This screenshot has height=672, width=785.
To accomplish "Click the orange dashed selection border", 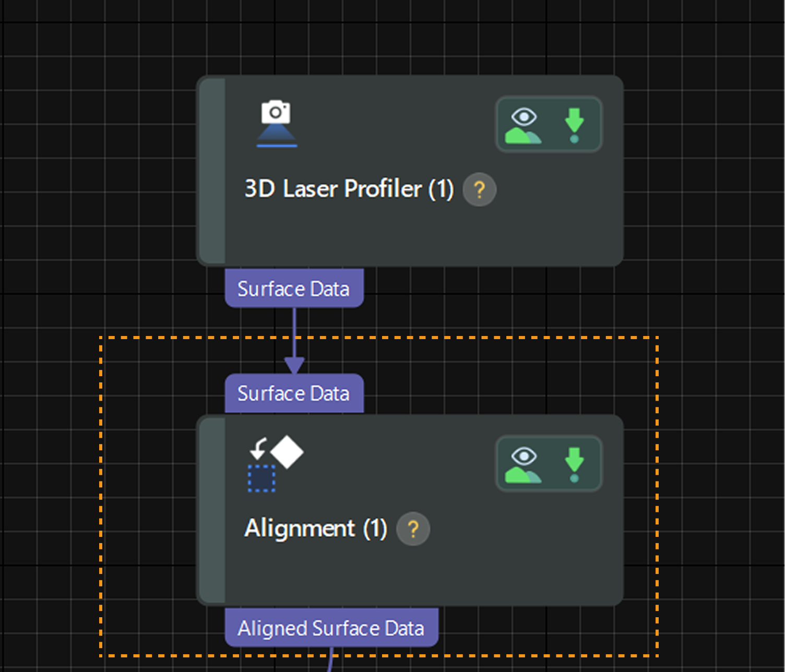I will (x=101, y=496).
